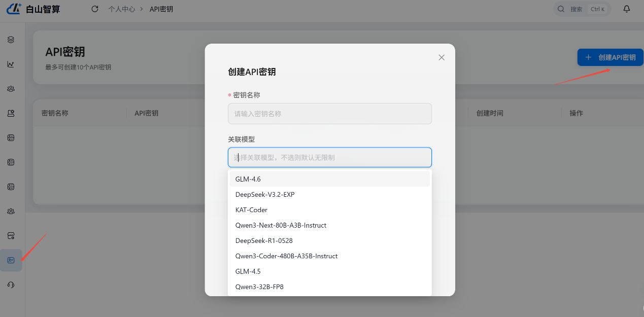The image size is (644, 317).
Task: Click the 最多可创建10个API密钥 hint text
Action: (x=78, y=67)
